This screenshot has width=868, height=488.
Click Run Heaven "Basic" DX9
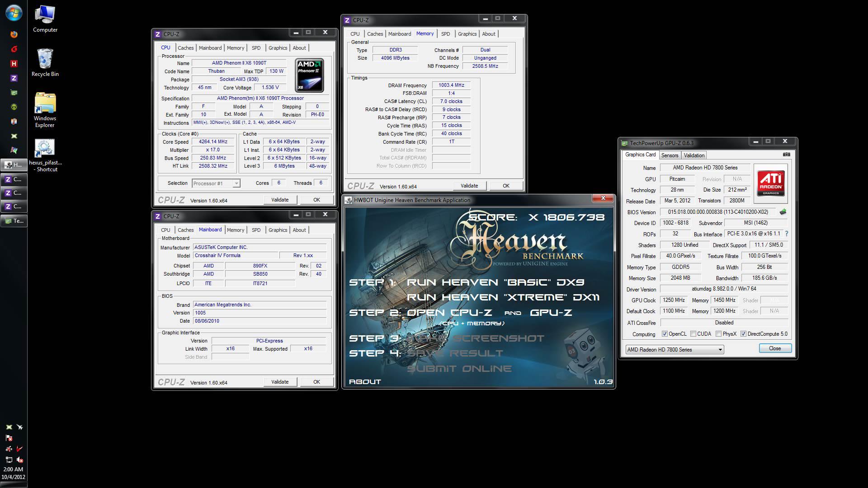(495, 282)
